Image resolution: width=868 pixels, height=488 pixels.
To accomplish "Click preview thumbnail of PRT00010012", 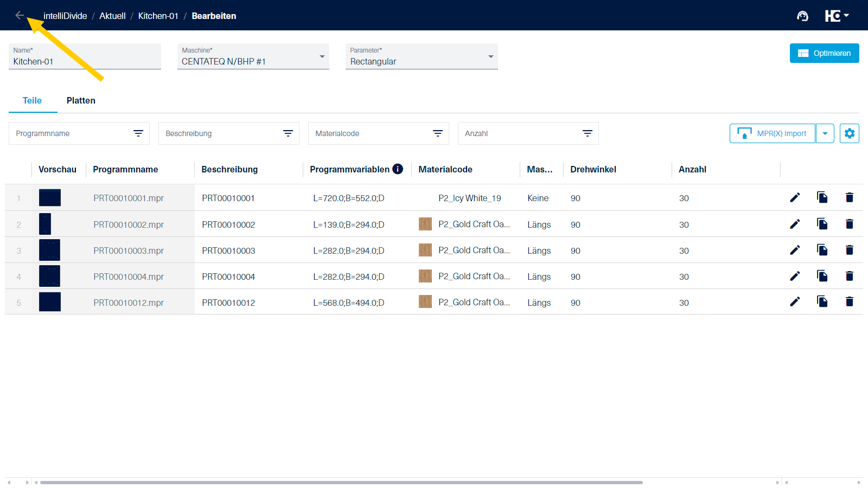I will pyautogui.click(x=50, y=302).
